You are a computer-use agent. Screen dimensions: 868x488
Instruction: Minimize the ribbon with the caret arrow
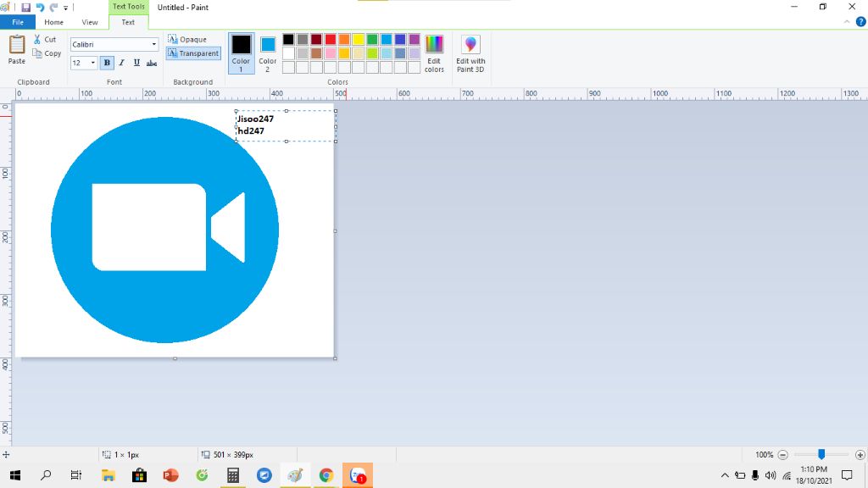click(x=847, y=22)
